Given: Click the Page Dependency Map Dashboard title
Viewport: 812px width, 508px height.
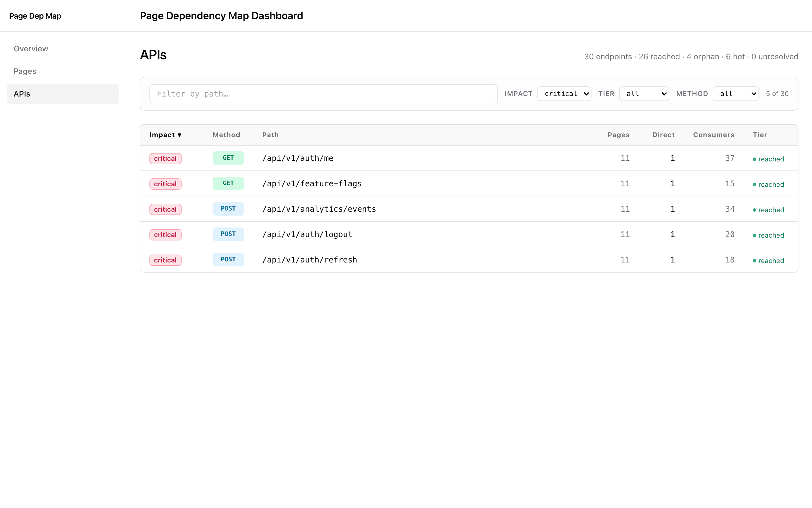Looking at the screenshot, I should 221,16.
